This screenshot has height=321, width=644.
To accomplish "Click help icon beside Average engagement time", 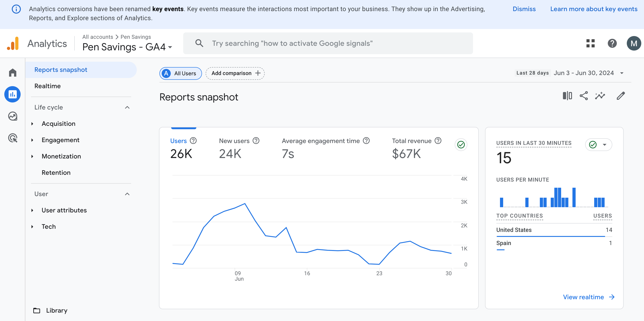I will click(x=366, y=141).
